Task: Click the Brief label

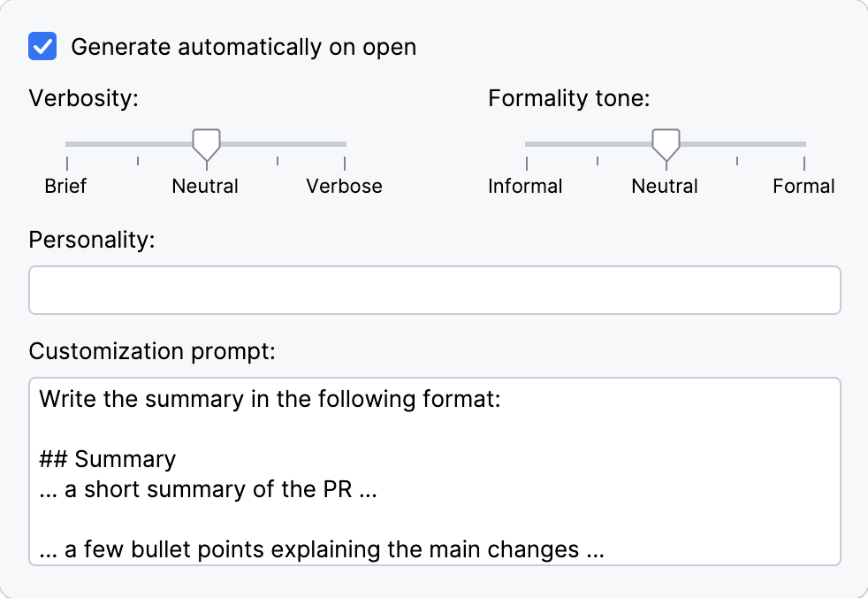Action: click(65, 186)
